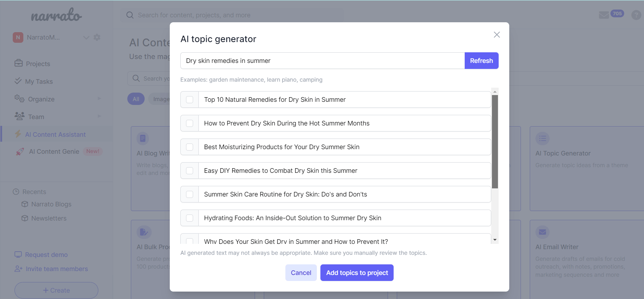Check 'Top 10 Natural Remedies' topic checkbox

190,100
